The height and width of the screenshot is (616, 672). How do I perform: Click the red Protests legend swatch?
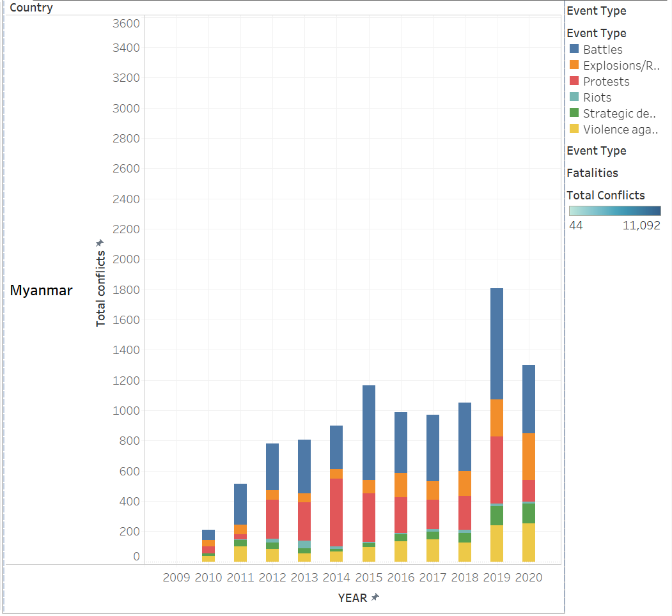click(574, 81)
